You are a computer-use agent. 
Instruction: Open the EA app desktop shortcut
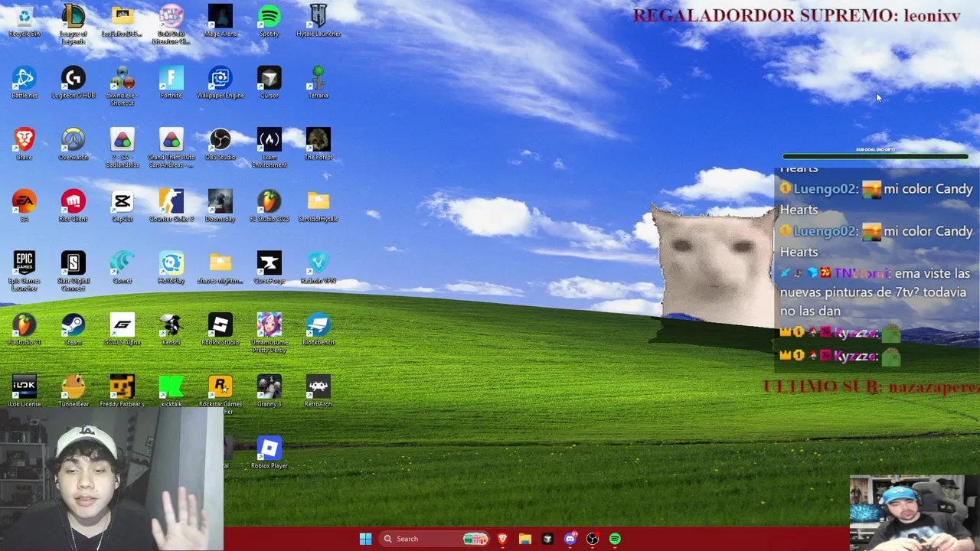(x=24, y=207)
